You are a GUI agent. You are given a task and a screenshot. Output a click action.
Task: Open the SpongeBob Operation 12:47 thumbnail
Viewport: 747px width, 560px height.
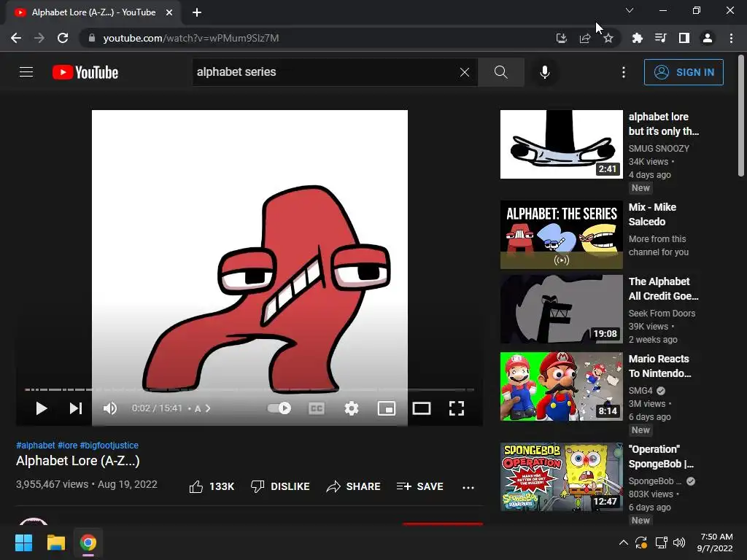point(561,477)
